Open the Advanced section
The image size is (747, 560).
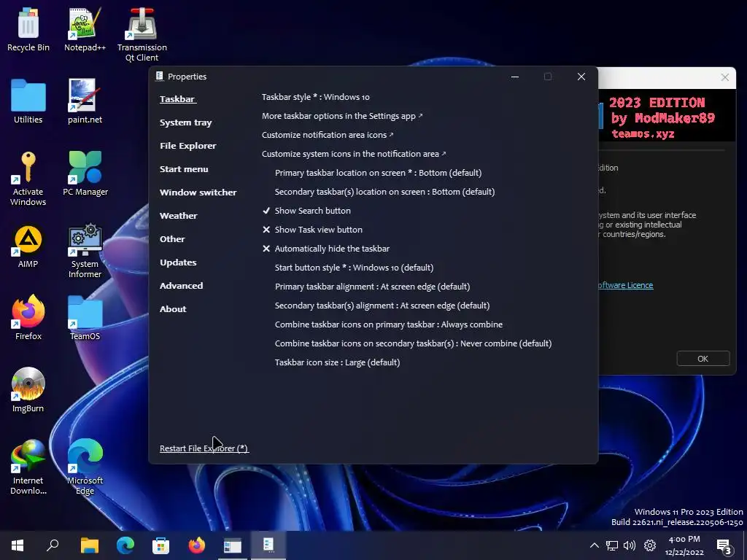pyautogui.click(x=181, y=286)
